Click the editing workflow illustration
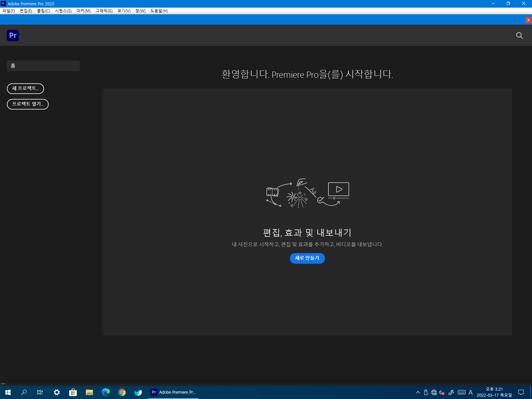 tap(308, 193)
